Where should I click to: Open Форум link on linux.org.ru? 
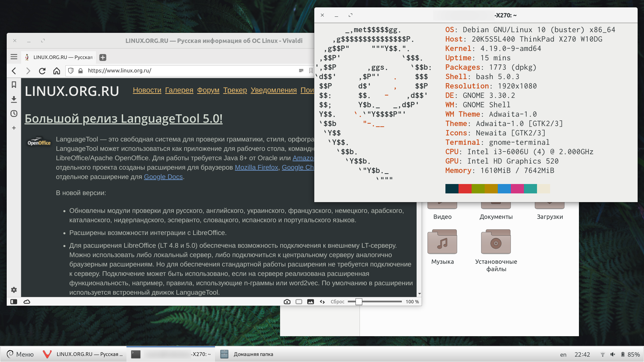[x=208, y=90]
